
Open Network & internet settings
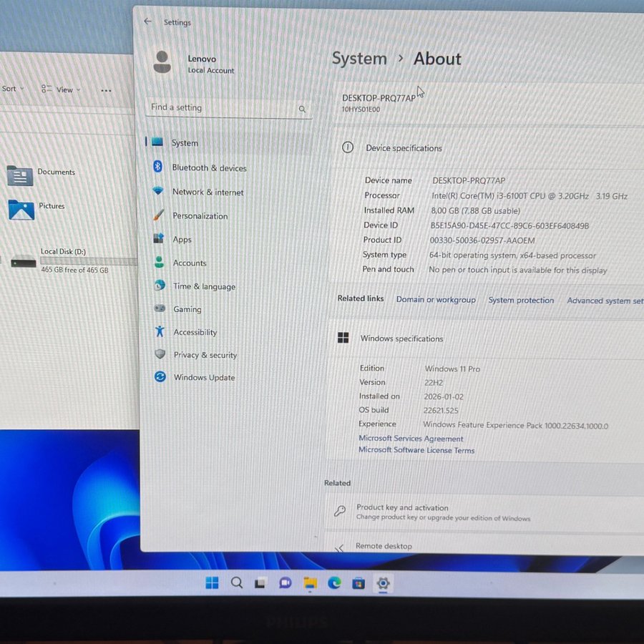[x=208, y=192]
